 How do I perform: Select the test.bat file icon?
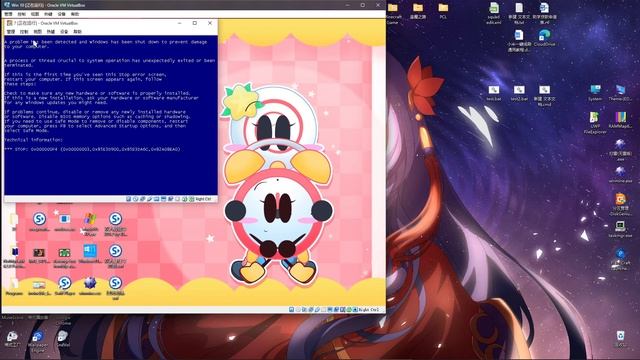[x=493, y=91]
